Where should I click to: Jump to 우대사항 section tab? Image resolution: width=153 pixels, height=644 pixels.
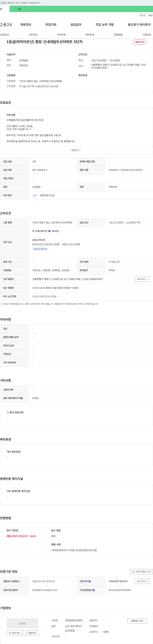(x=61, y=35)
